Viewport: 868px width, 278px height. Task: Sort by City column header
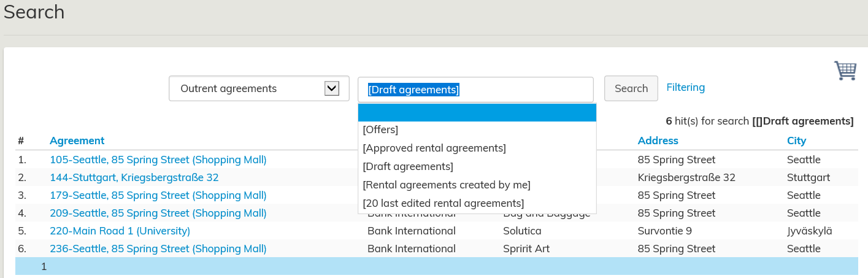tap(796, 141)
